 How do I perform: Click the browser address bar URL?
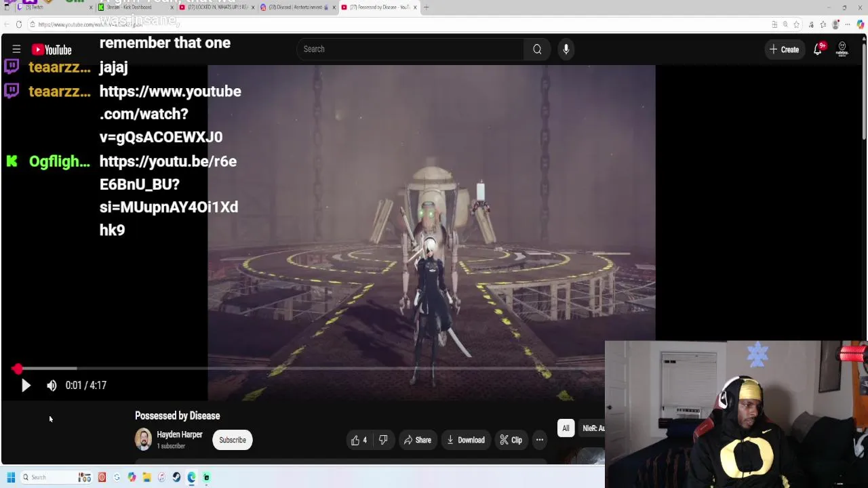pos(90,24)
